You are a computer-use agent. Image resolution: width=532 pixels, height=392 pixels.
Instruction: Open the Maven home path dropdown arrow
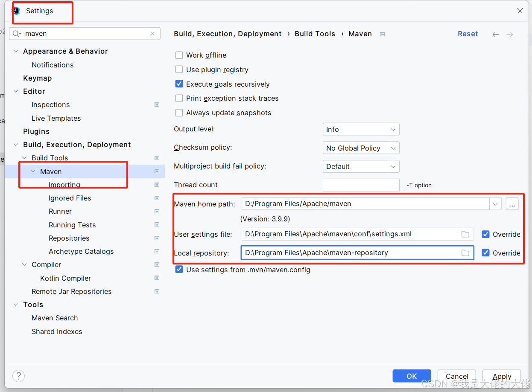point(495,204)
